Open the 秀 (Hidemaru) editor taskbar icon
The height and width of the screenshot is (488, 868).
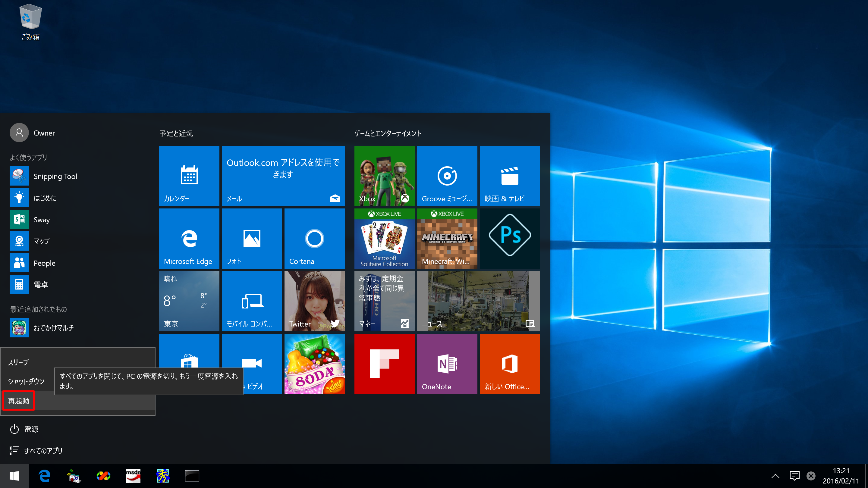pos(163,476)
